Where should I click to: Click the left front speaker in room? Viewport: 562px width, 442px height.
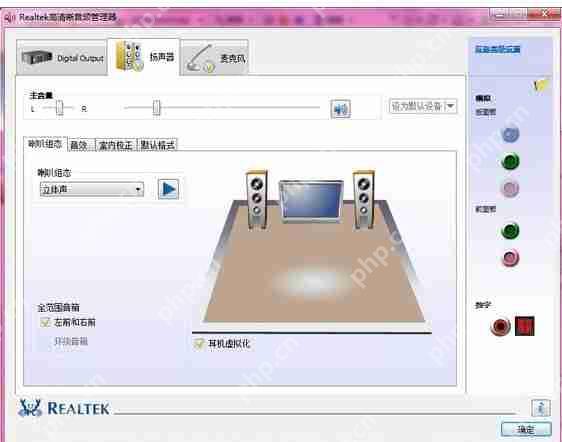[257, 199]
